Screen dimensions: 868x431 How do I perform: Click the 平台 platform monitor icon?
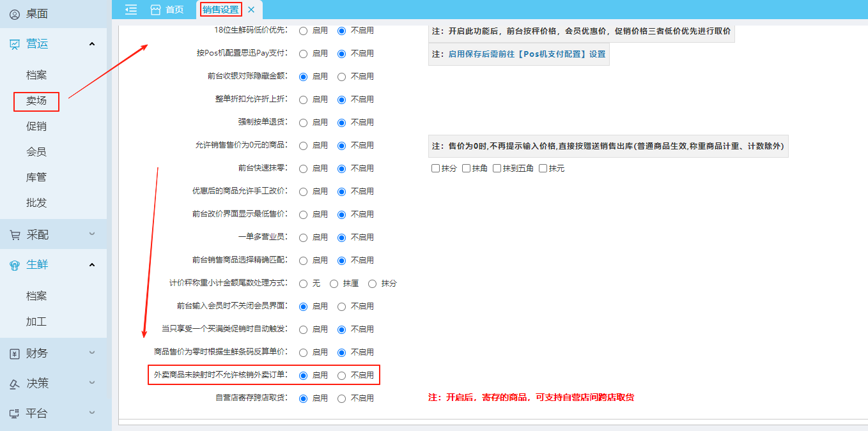[15, 414]
